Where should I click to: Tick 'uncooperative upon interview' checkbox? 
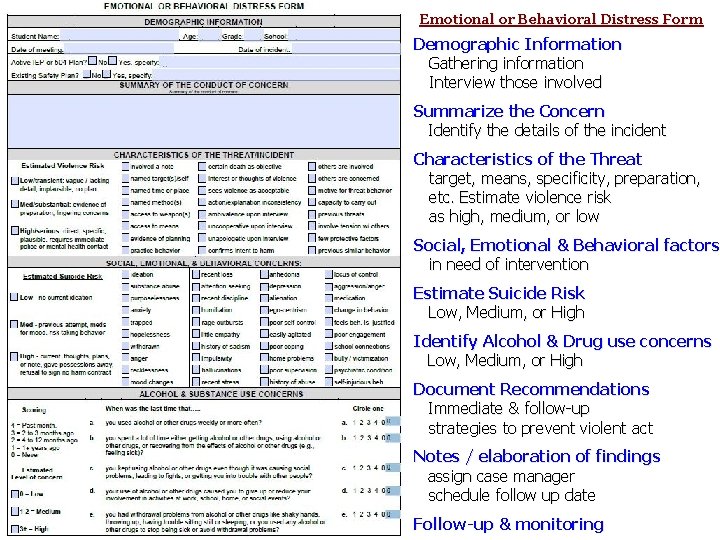tap(202, 226)
